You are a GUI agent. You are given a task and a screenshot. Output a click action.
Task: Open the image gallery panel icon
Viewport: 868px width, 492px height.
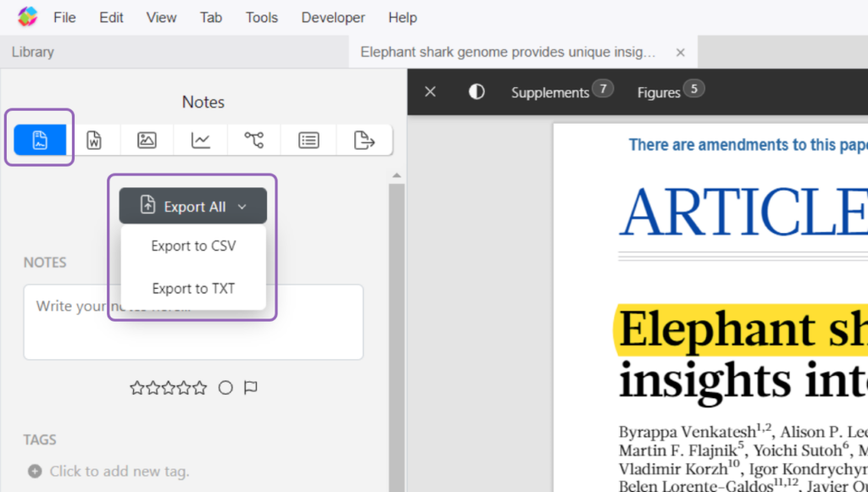click(x=147, y=140)
